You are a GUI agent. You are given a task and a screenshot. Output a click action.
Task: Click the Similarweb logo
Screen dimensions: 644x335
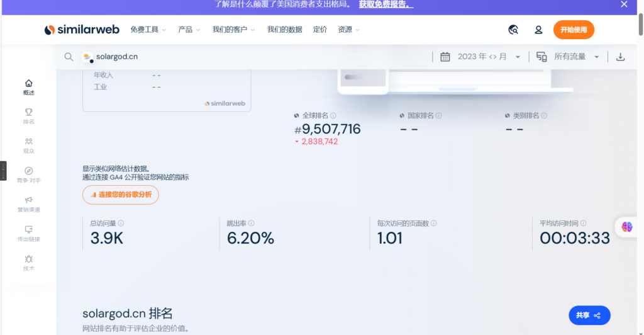tap(82, 30)
